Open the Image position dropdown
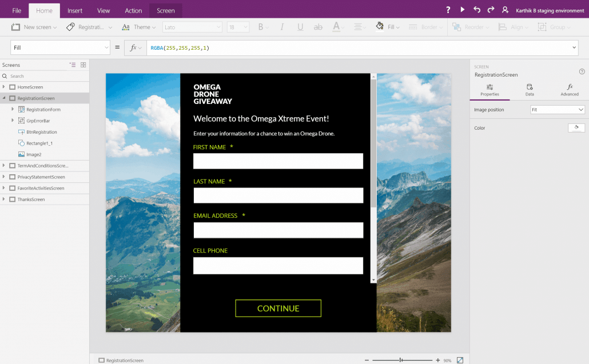Image resolution: width=589 pixels, height=364 pixels. (558, 110)
